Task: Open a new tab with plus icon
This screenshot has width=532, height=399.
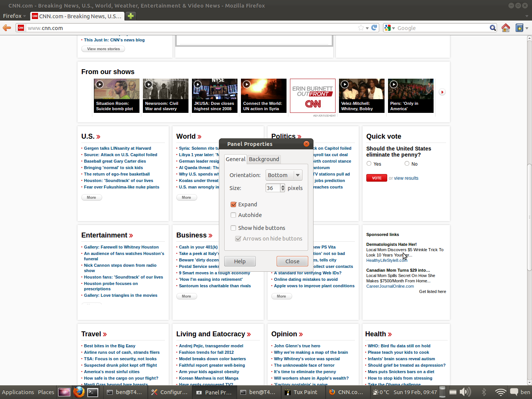Action: coord(130,16)
